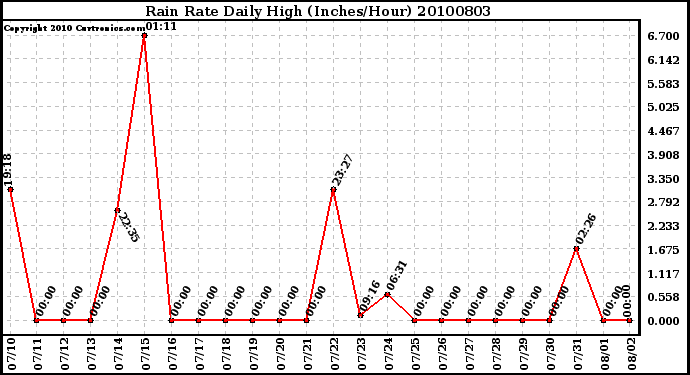Click the 08/02 x-axis date label
The width and height of the screenshot is (690, 375).
pos(632,354)
